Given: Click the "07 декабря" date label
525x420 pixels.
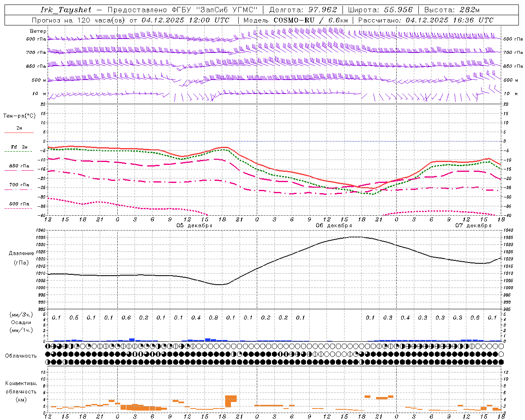Looking at the screenshot, I should click(473, 226).
